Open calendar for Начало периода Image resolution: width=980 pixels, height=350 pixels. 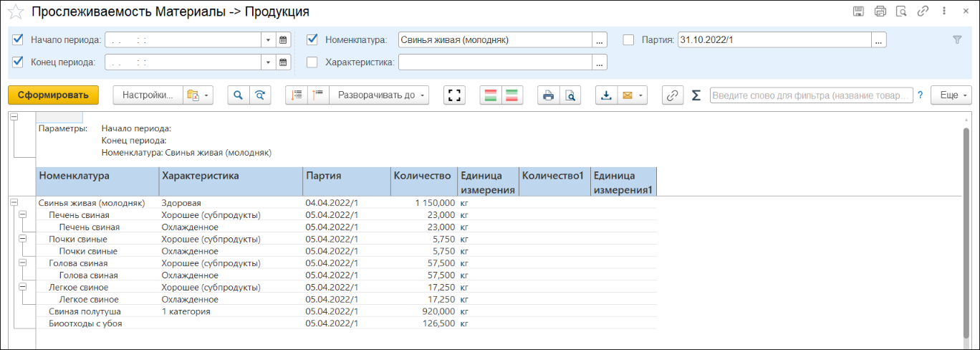(283, 40)
